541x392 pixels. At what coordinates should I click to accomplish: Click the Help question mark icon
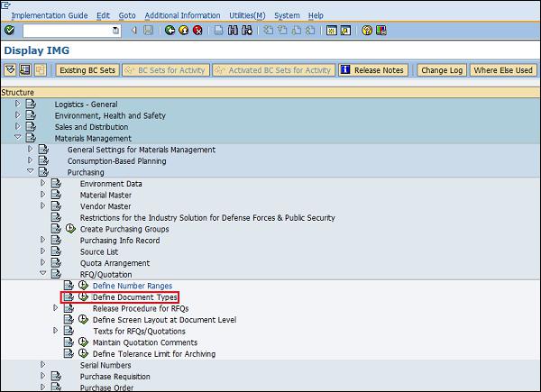tap(367, 31)
